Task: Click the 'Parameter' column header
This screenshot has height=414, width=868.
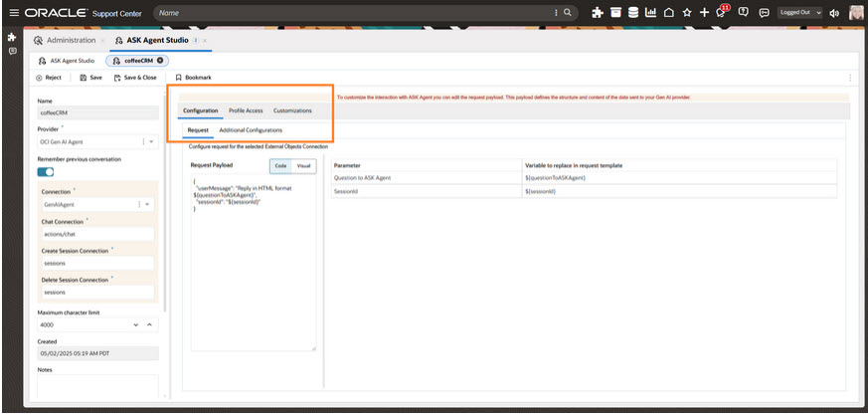Action: [427, 165]
